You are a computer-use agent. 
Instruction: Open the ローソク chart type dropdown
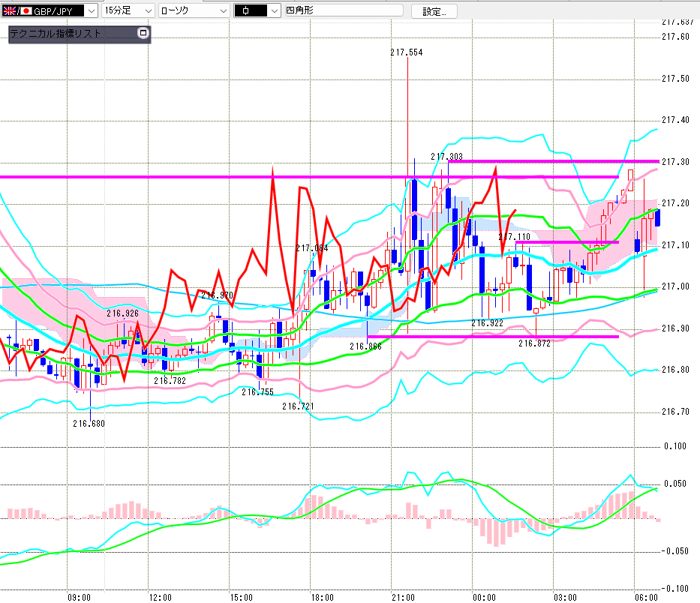194,10
